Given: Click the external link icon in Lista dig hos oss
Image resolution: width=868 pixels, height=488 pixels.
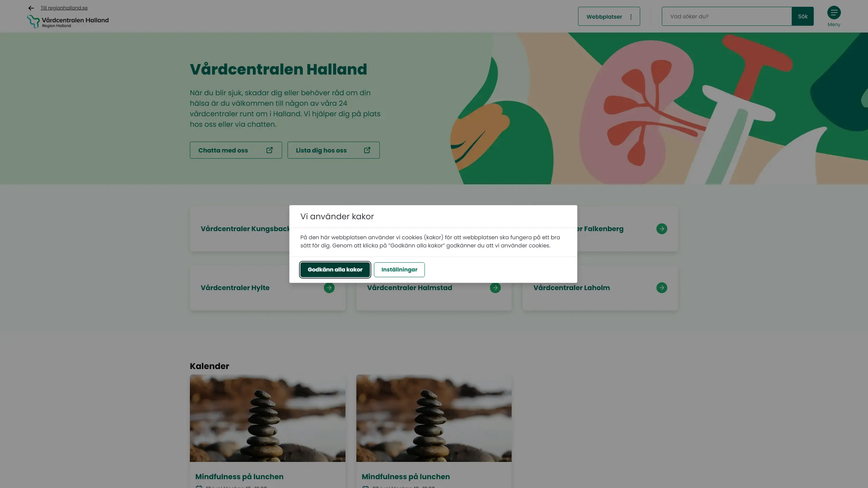Looking at the screenshot, I should coord(367,150).
